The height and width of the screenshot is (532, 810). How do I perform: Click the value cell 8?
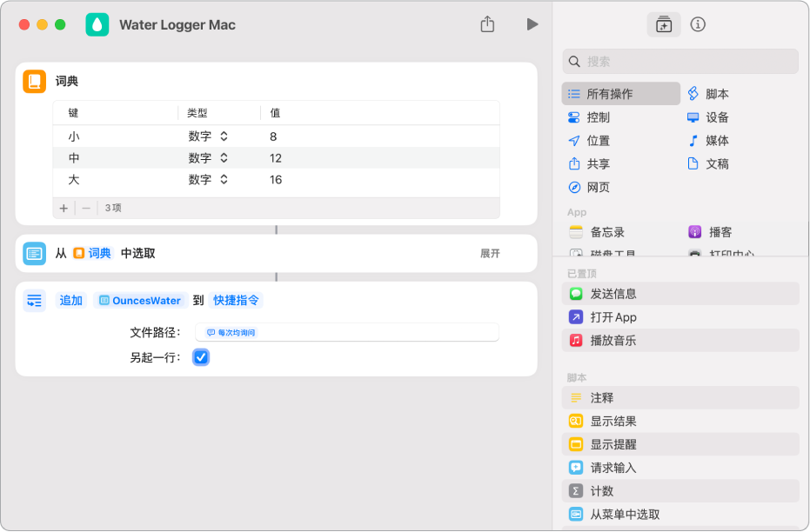click(x=273, y=136)
